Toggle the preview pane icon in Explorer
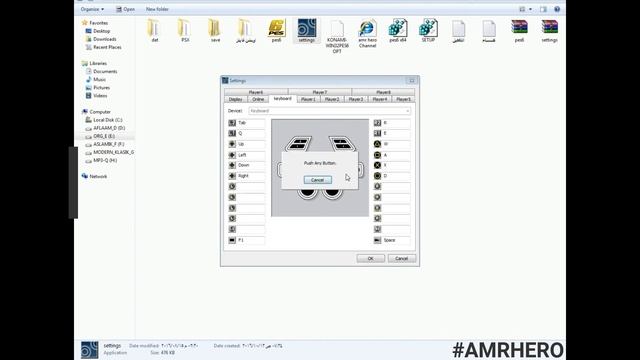The width and height of the screenshot is (640, 360). (x=543, y=9)
